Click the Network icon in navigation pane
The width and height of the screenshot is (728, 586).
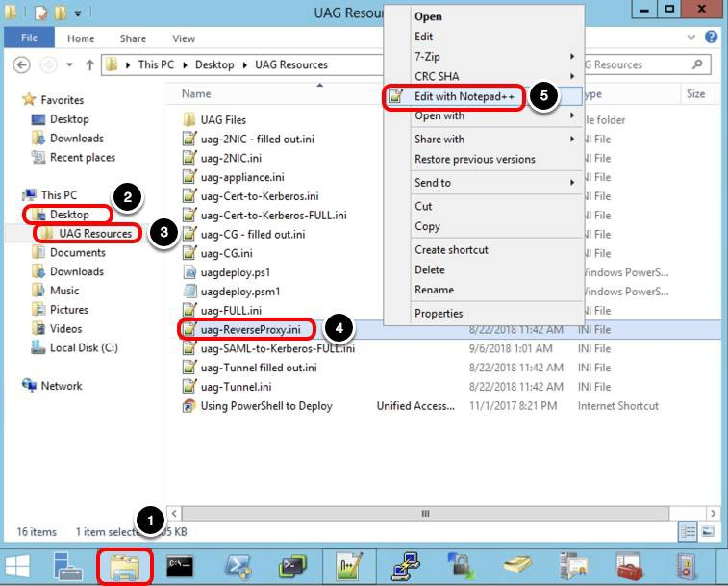tap(29, 385)
